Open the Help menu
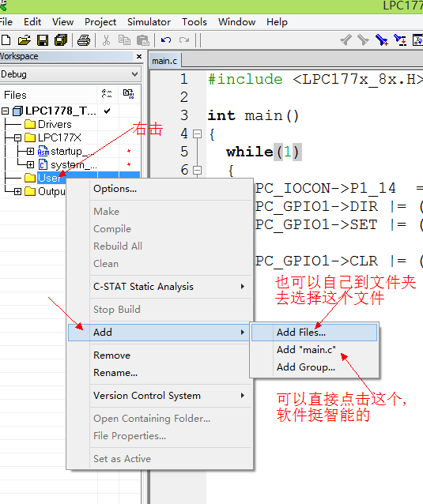 click(277, 22)
